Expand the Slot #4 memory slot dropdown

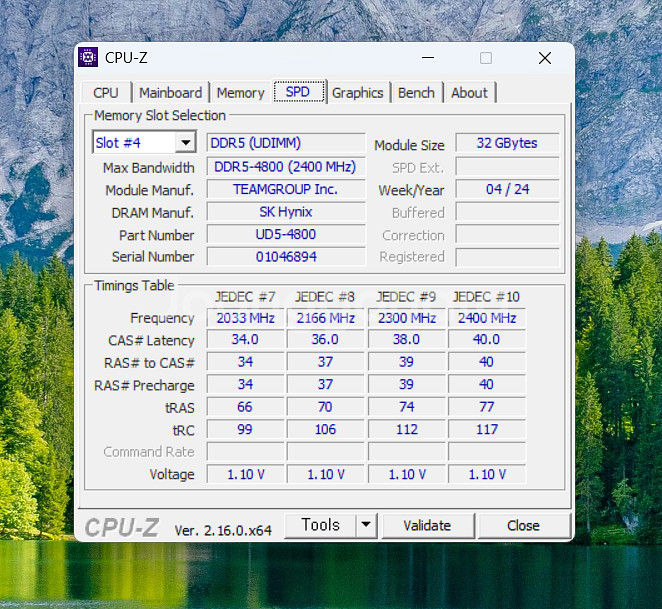point(185,143)
